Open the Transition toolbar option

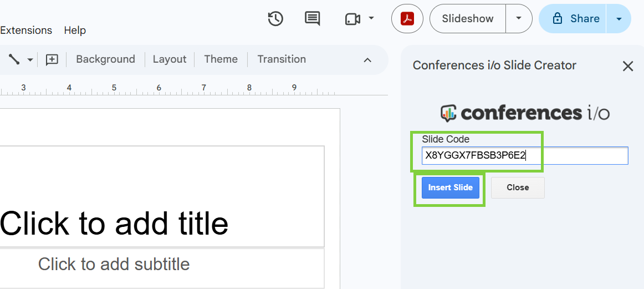click(x=282, y=59)
